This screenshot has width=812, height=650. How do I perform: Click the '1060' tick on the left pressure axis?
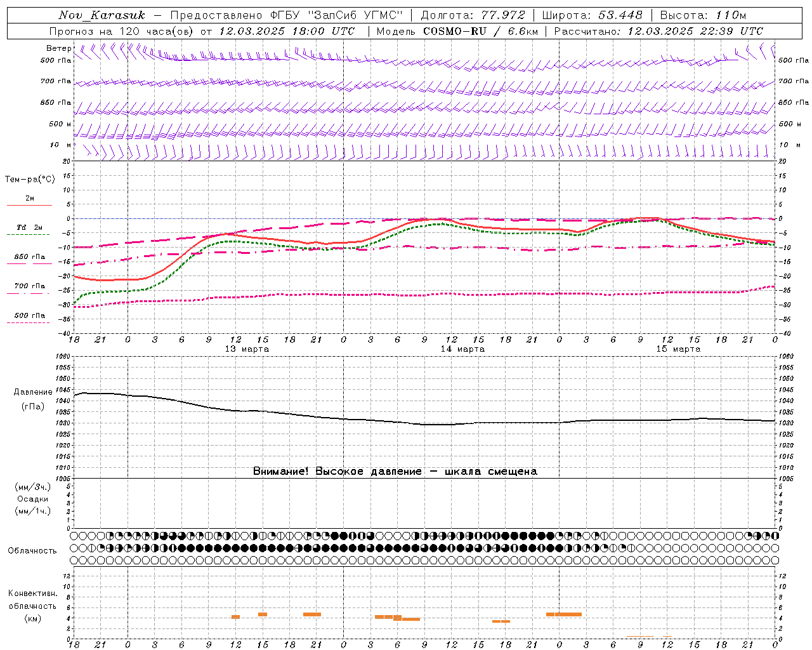tap(63, 357)
